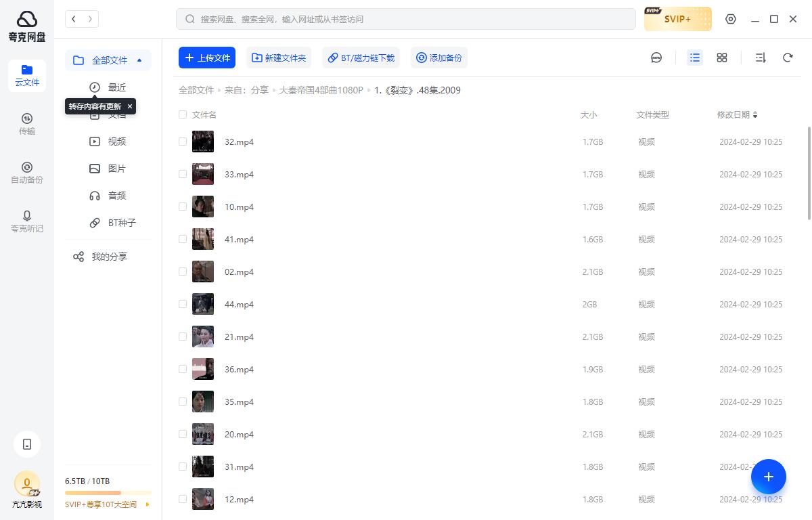The width and height of the screenshot is (812, 520).
Task: Select all files with header checkbox
Action: point(183,114)
